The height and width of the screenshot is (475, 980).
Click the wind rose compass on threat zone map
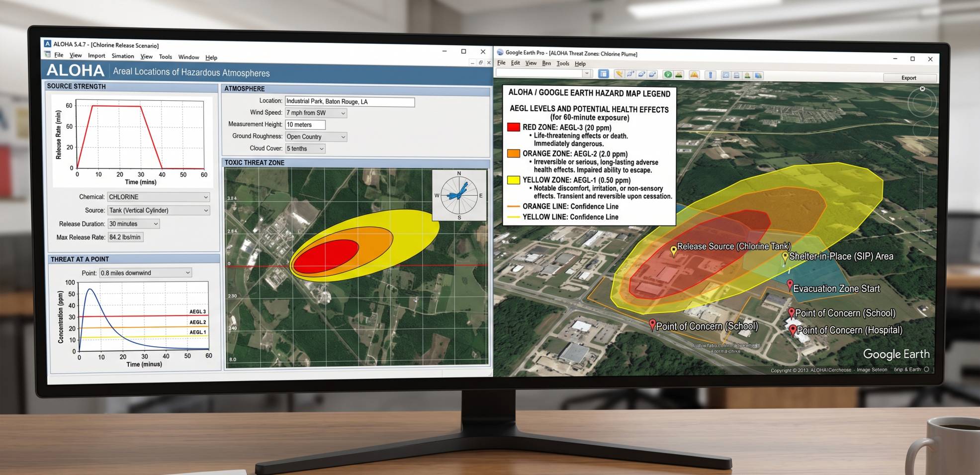[x=459, y=195]
